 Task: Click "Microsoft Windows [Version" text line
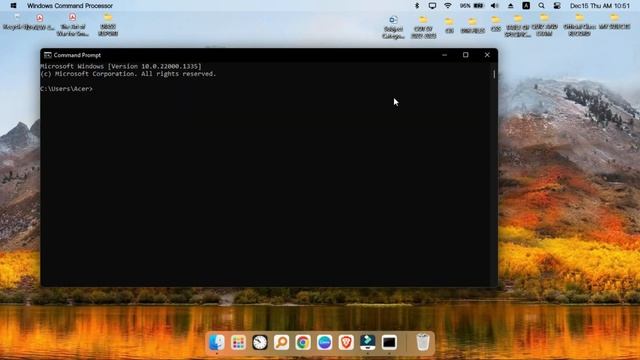click(121, 66)
